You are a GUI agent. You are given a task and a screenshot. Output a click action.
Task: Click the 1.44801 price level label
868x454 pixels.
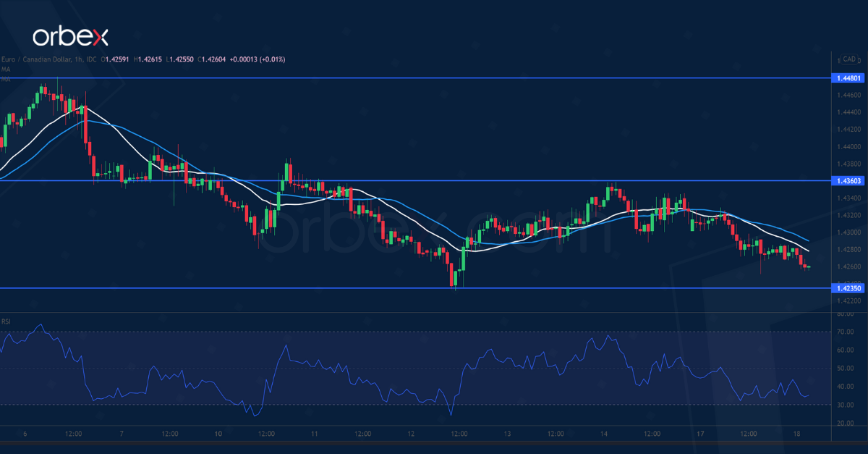[x=848, y=77]
